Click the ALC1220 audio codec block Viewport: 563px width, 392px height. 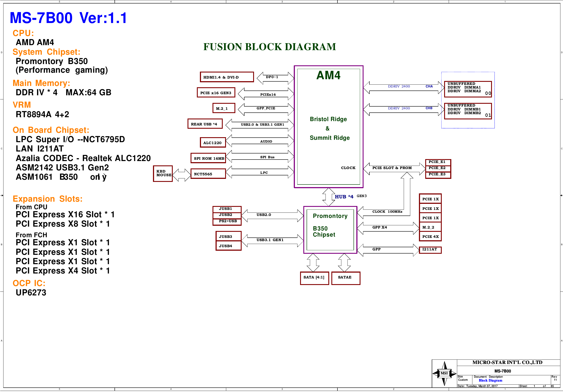point(213,142)
